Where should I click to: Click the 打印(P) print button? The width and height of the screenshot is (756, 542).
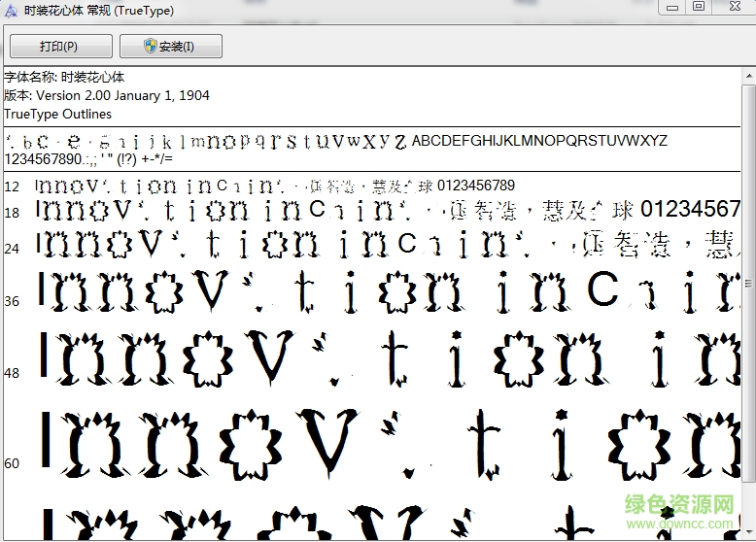(61, 47)
